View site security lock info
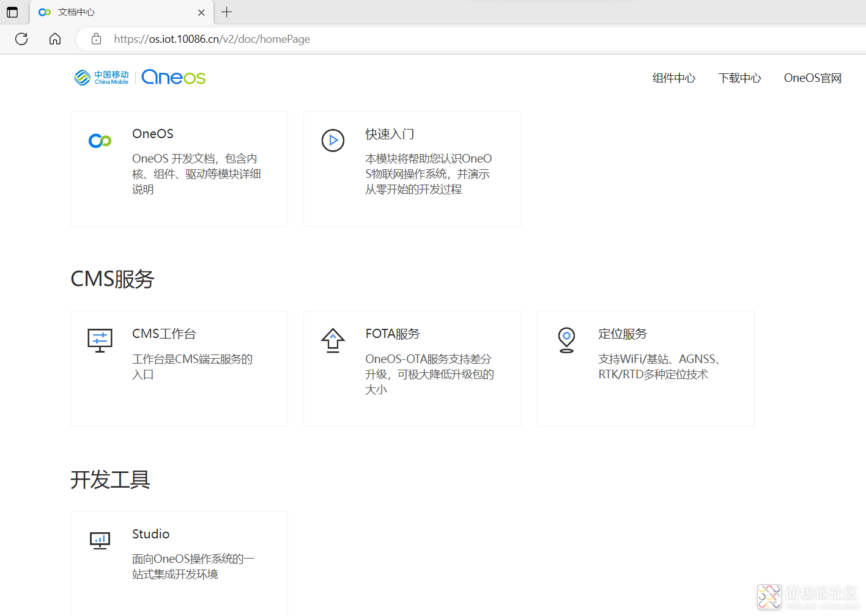The height and width of the screenshot is (616, 866). coord(96,39)
